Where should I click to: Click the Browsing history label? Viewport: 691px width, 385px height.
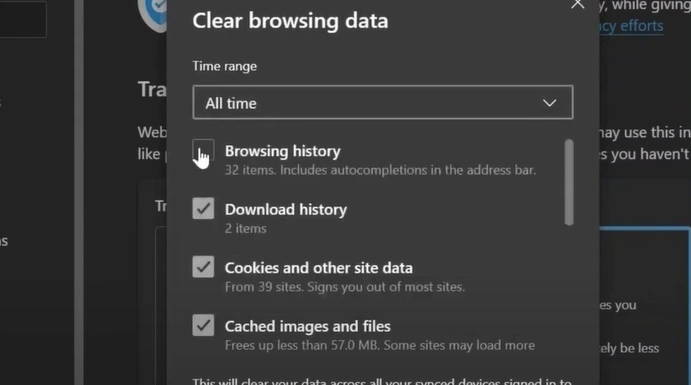(282, 151)
